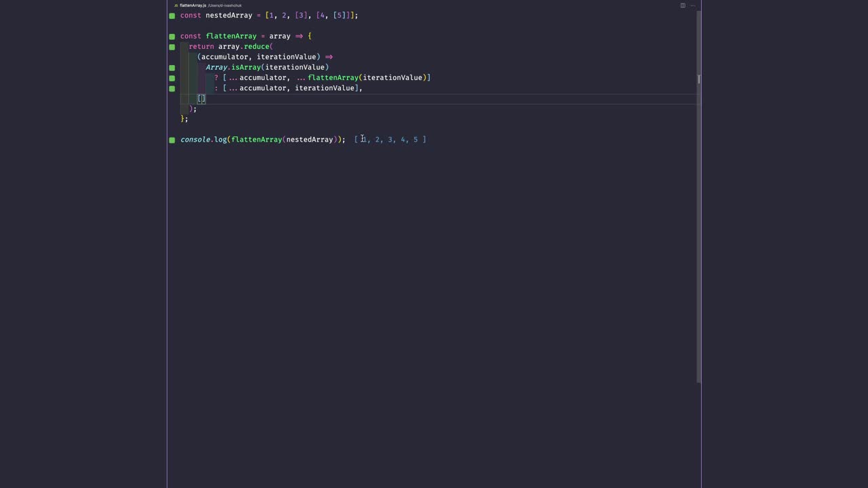Image resolution: width=868 pixels, height=488 pixels.
Task: Click green marker beside Array.isArray line
Action: point(172,68)
